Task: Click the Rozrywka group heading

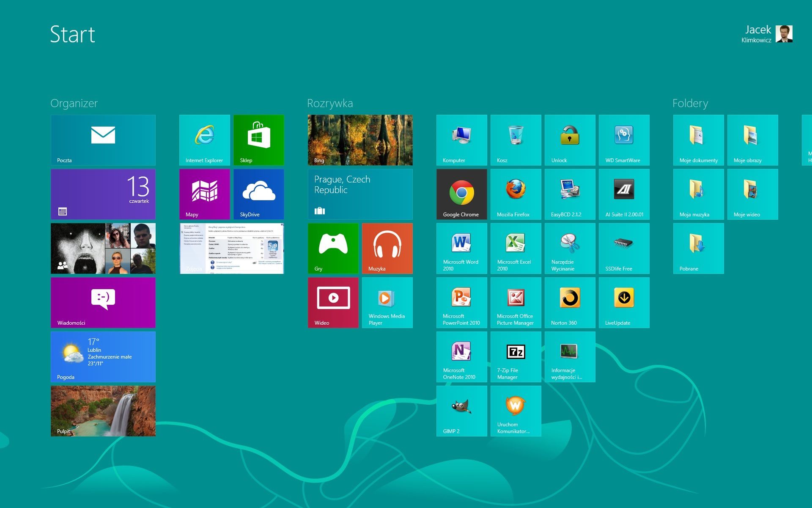Action: (330, 103)
